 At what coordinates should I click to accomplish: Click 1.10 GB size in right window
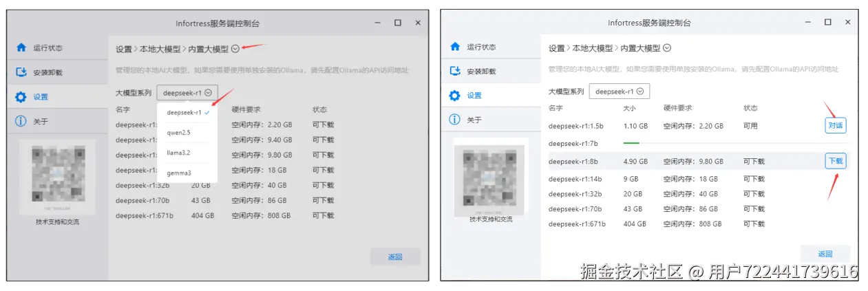(x=635, y=126)
